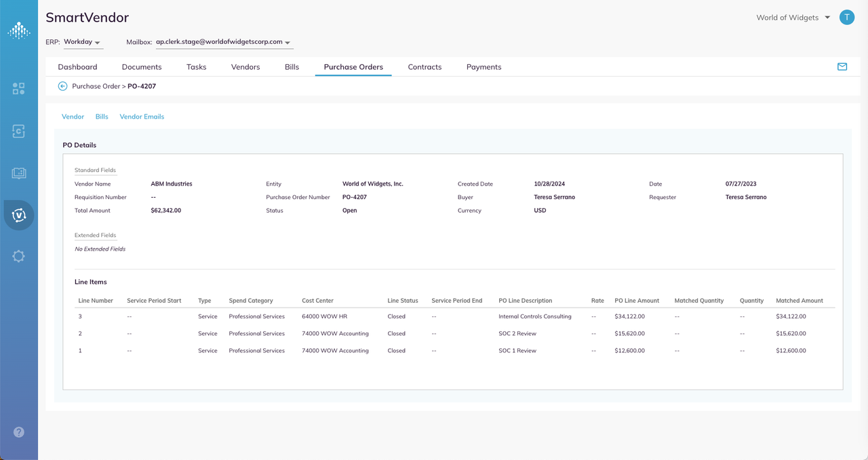Select the Internal Controls Consulting line row
Viewport: 868px width, 460px height.
(x=455, y=316)
